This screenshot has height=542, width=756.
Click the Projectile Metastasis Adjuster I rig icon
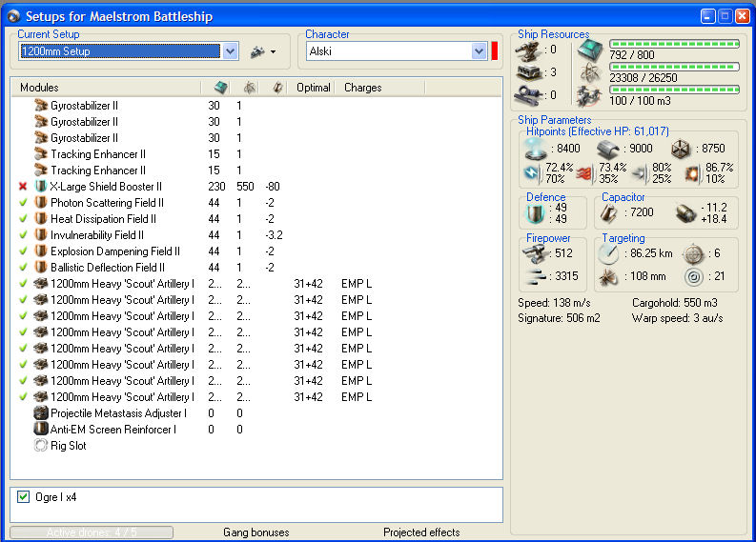click(x=41, y=412)
